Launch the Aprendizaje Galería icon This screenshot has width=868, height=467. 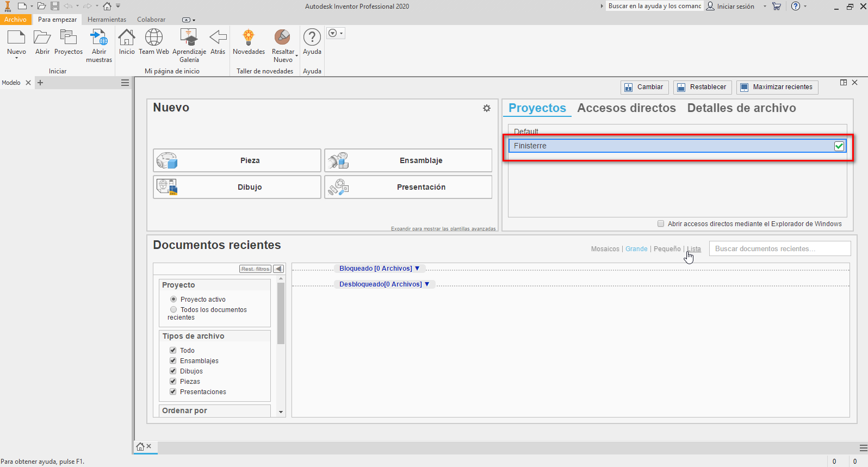[189, 38]
